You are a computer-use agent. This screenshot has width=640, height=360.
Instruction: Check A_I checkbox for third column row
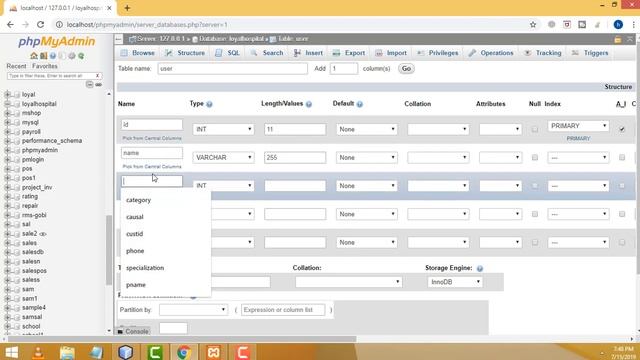click(x=622, y=186)
